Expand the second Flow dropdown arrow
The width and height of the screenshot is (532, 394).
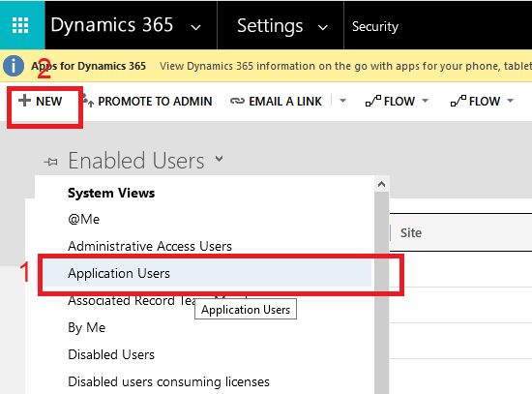click(x=510, y=101)
